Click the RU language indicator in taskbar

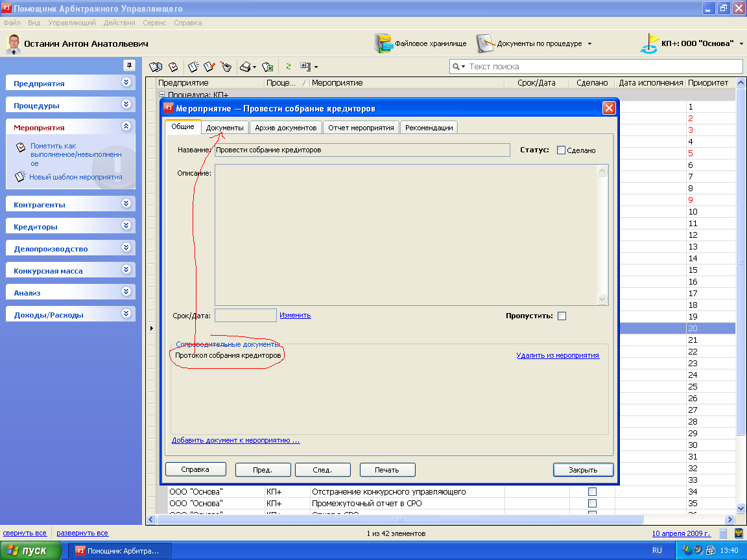tap(657, 550)
